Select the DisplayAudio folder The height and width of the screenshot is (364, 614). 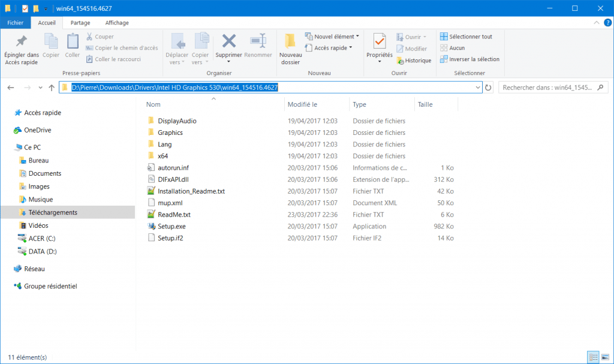[177, 121]
